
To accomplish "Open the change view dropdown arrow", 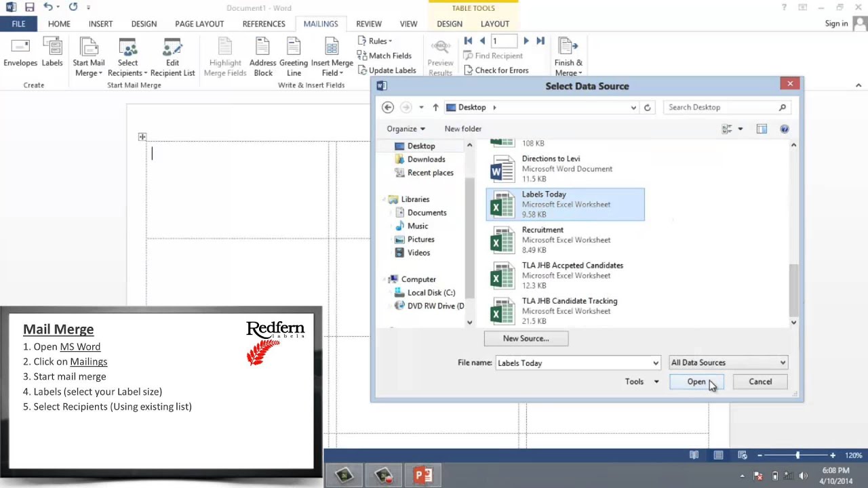I will click(x=740, y=129).
